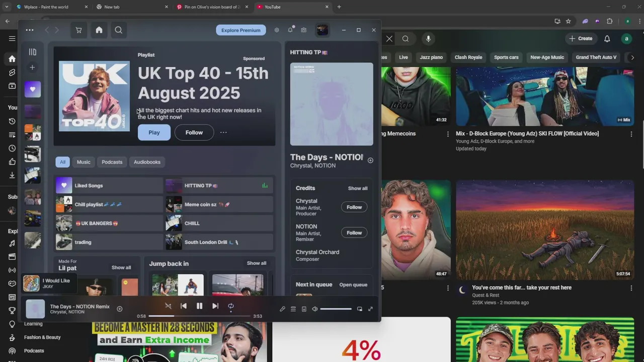
Task: Follow artist Chrystal
Action: pos(354,207)
